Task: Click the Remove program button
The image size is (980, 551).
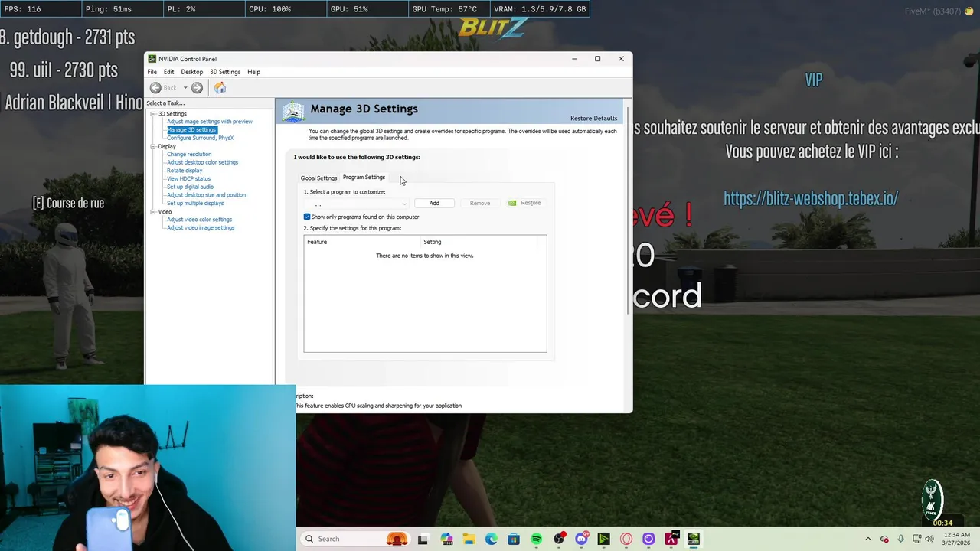Action: click(480, 203)
